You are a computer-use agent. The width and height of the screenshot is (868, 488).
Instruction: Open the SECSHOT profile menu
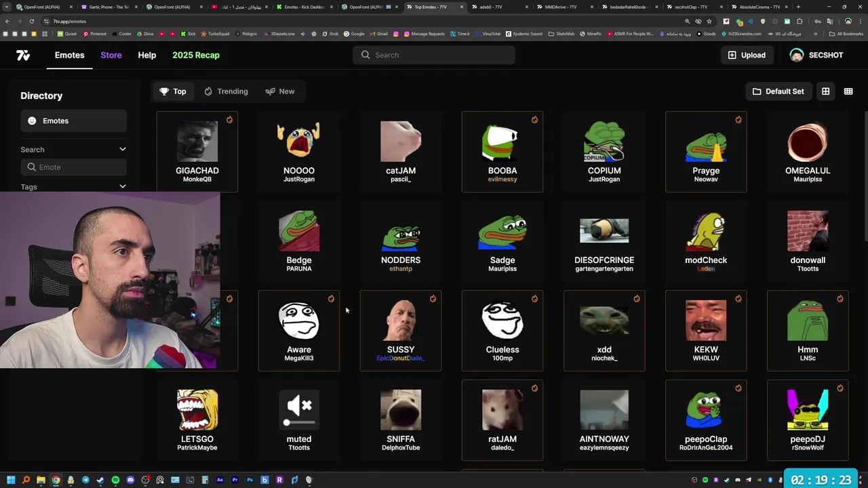816,55
